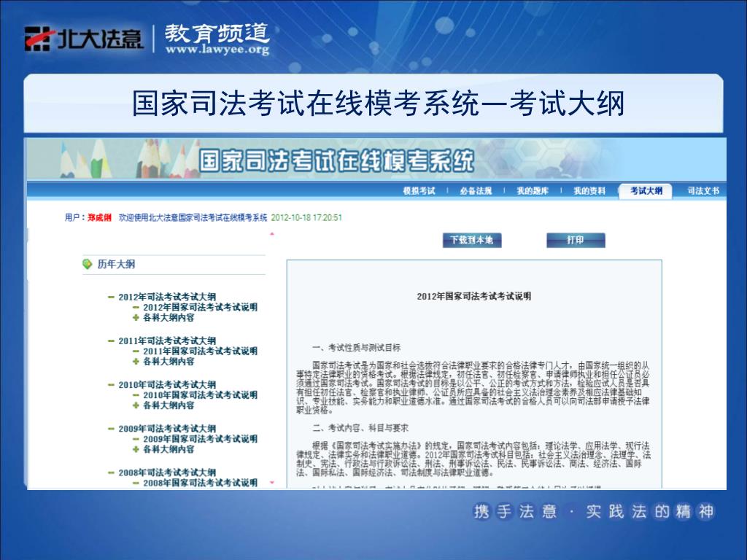Image resolution: width=747 pixels, height=560 pixels.
Task: Click 各科大纲内容 label under 2009年
Action: (x=169, y=449)
